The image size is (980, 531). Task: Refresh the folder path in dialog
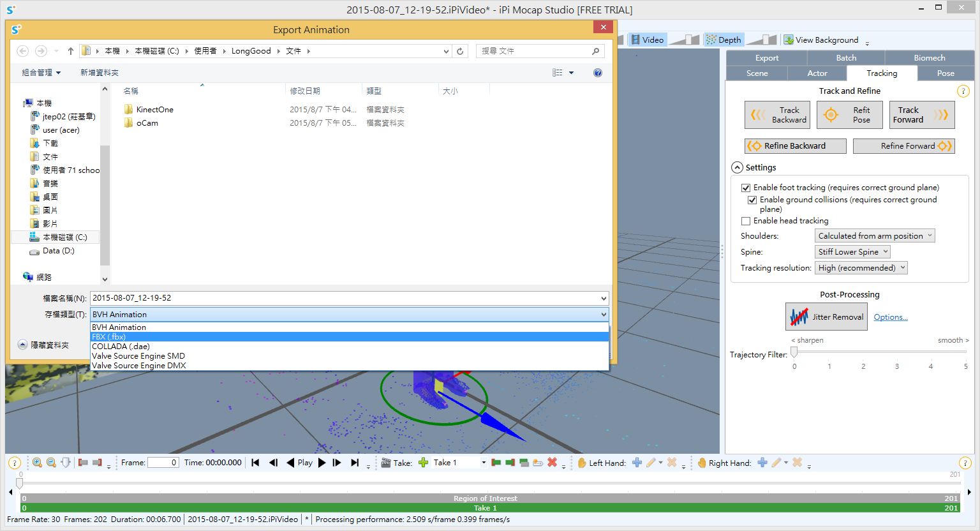460,51
